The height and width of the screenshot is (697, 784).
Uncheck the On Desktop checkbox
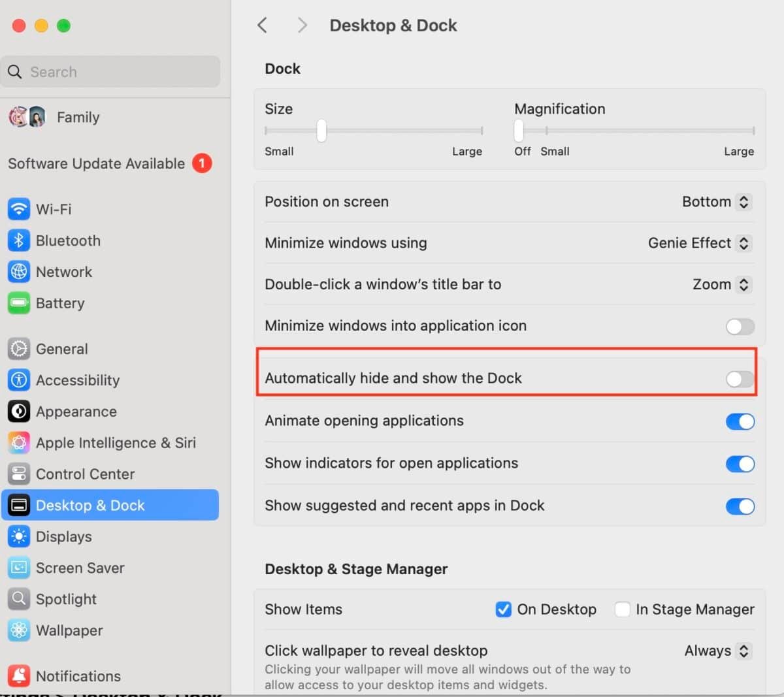click(x=504, y=609)
